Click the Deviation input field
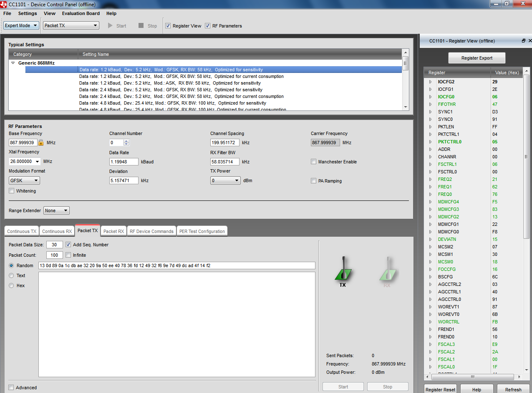Viewport: 532px width, 393px height. tap(124, 180)
